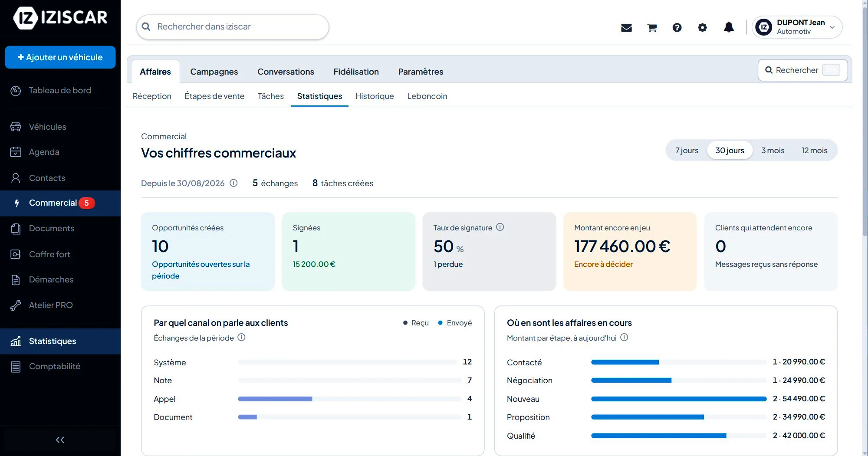Open the Tâches sub-tab

(x=270, y=96)
